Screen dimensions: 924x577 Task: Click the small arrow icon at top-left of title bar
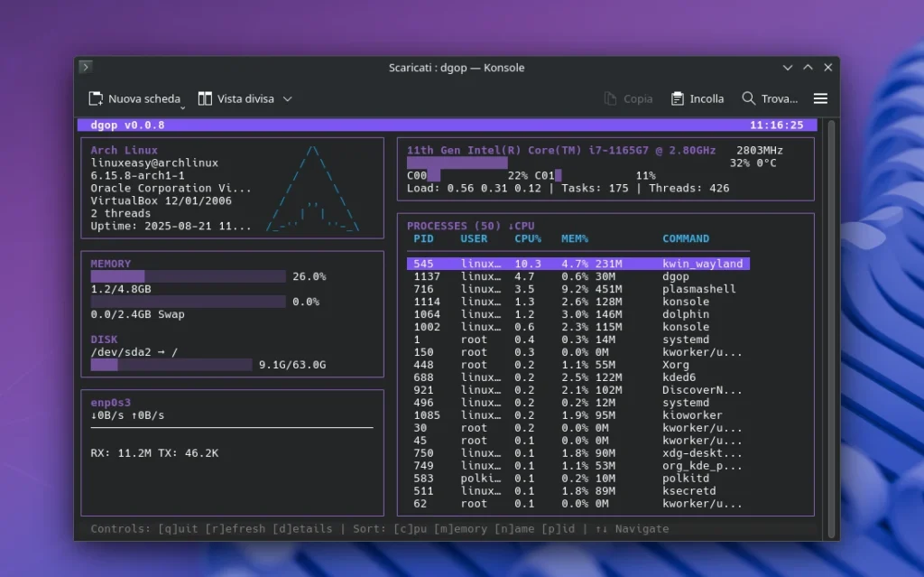[x=85, y=67]
